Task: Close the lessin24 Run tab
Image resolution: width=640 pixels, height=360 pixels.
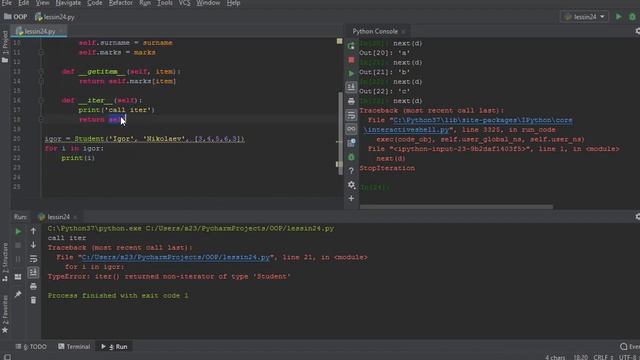Action: coord(75,217)
